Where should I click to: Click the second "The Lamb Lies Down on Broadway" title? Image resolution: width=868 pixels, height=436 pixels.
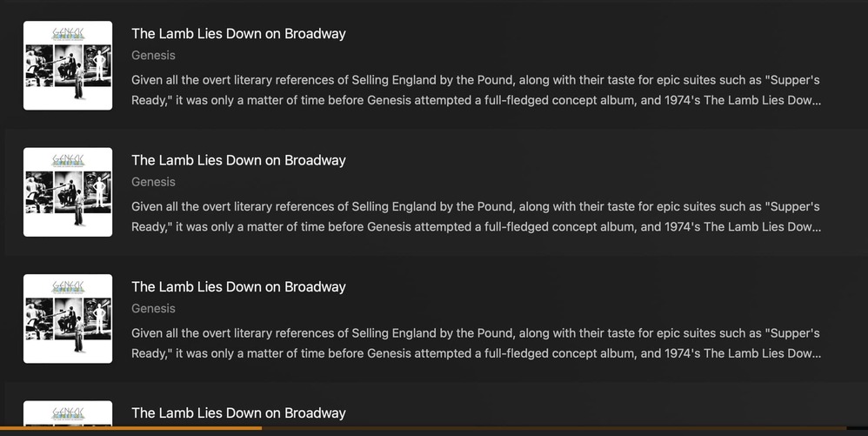click(x=238, y=160)
